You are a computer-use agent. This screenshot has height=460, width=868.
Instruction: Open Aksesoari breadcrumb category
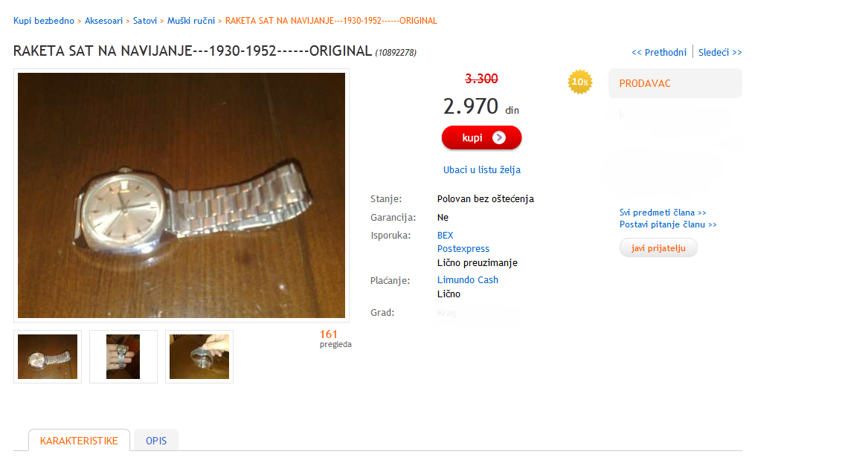pyautogui.click(x=103, y=21)
